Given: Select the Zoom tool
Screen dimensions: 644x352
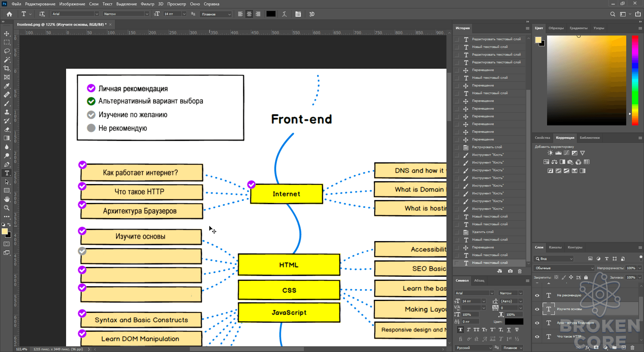Looking at the screenshot, I should pos(7,208).
